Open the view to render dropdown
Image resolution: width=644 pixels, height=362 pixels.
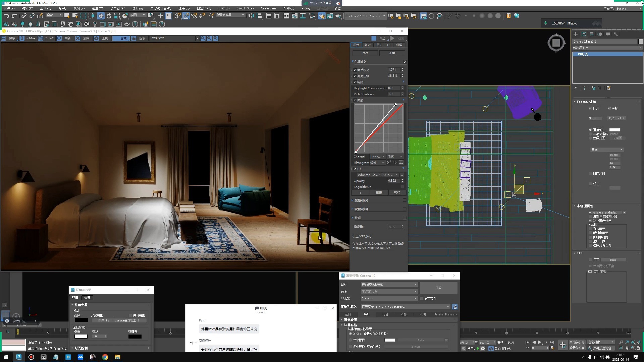pos(405,307)
